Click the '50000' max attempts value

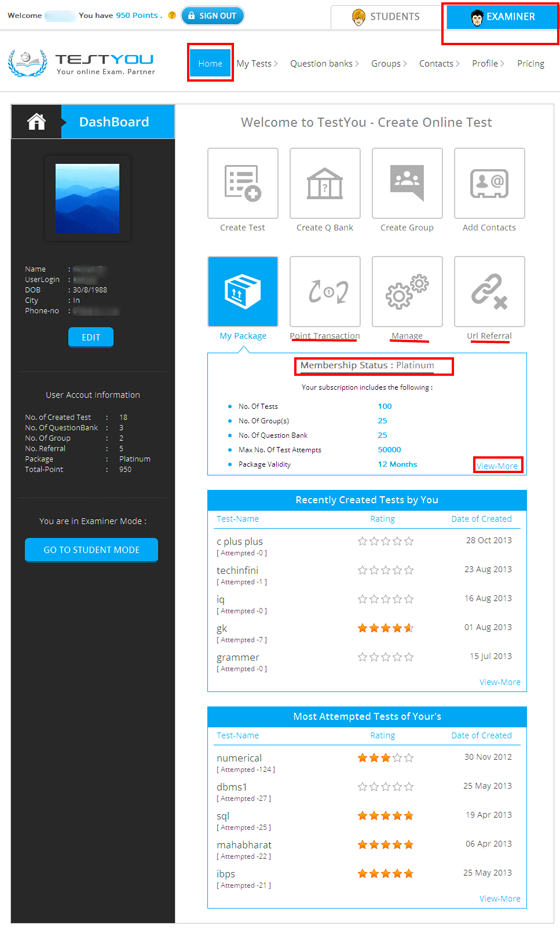389,450
